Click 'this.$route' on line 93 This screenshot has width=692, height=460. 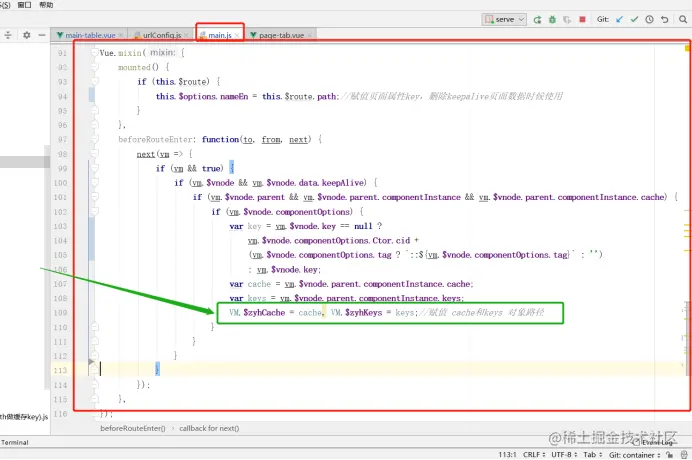coord(182,82)
